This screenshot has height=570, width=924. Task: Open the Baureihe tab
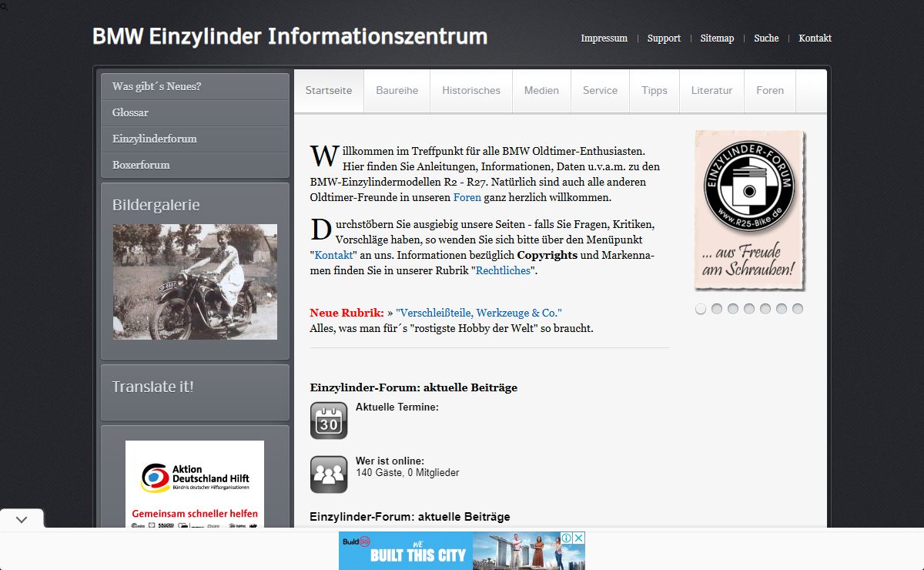(397, 91)
